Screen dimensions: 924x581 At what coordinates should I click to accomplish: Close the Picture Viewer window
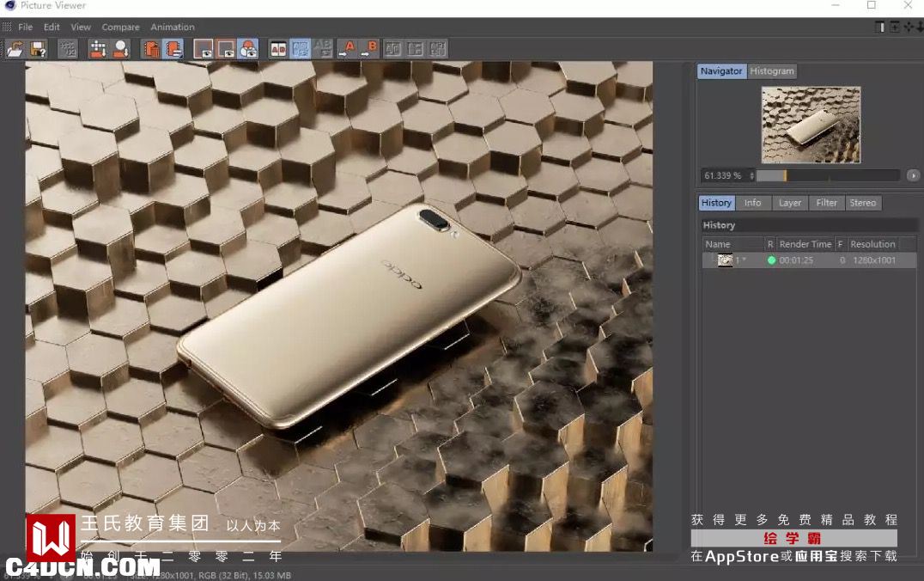[x=908, y=5]
